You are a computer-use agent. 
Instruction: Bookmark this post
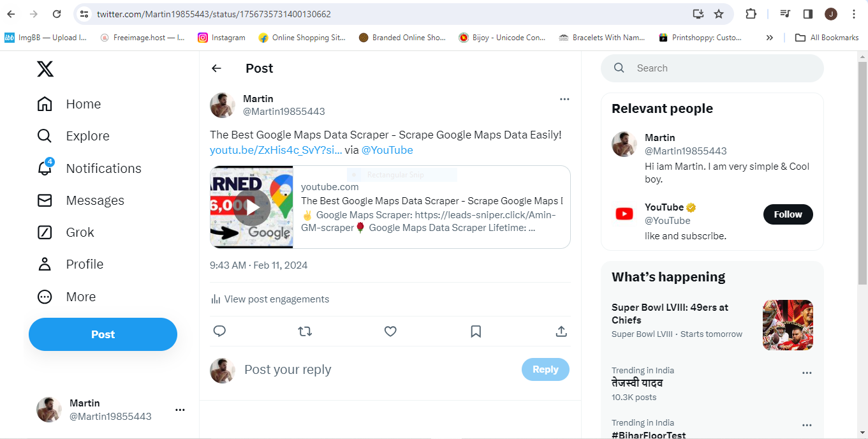point(476,331)
